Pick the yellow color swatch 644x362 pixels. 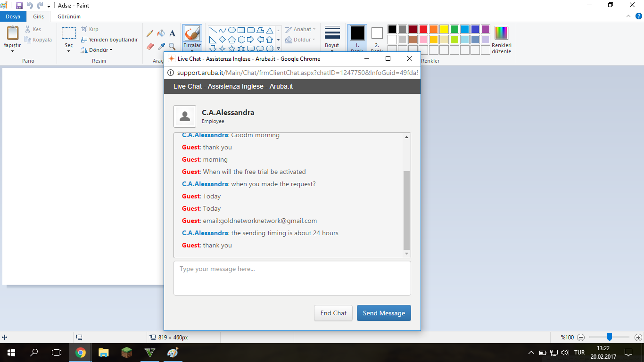click(x=444, y=29)
